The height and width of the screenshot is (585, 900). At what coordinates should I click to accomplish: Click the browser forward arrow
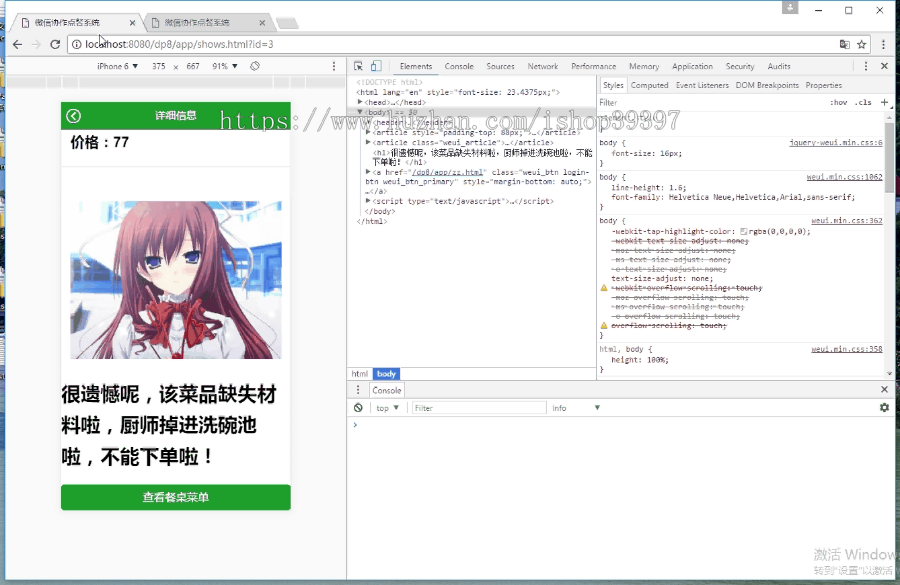pos(36,44)
